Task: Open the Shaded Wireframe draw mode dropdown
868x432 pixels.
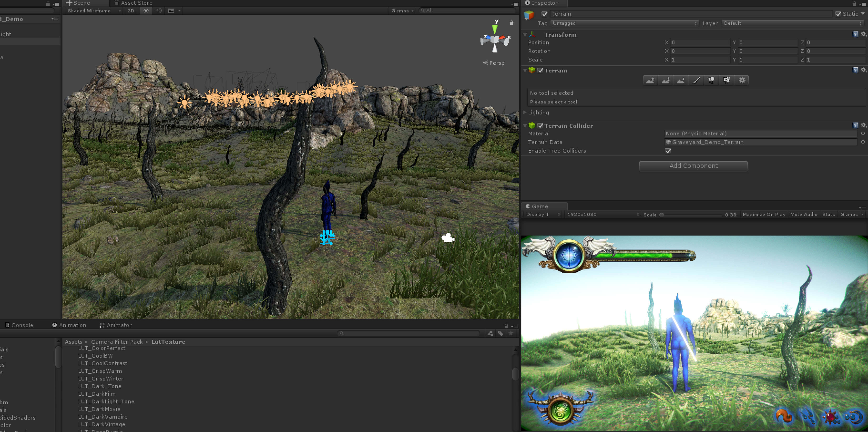Action: point(94,11)
